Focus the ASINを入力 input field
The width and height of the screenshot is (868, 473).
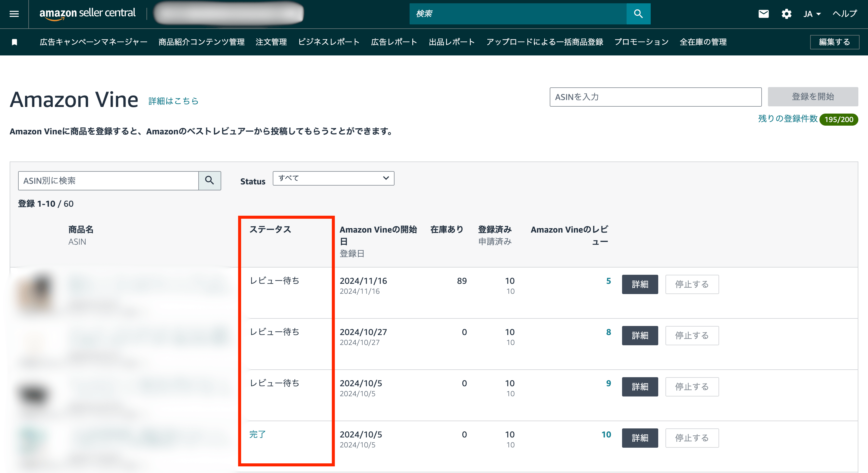point(655,97)
